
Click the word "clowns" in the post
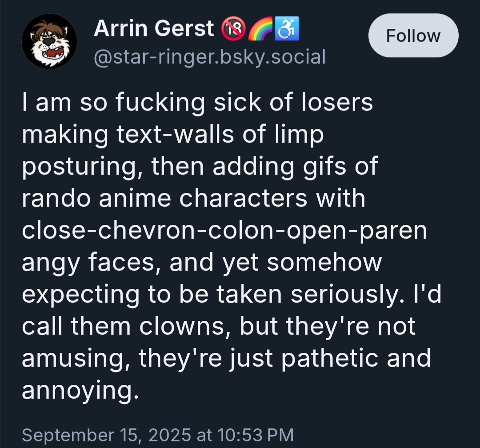coord(186,326)
